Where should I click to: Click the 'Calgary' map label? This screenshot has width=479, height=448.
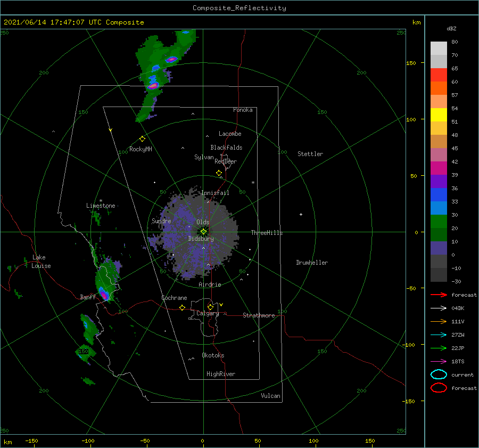pyautogui.click(x=208, y=313)
